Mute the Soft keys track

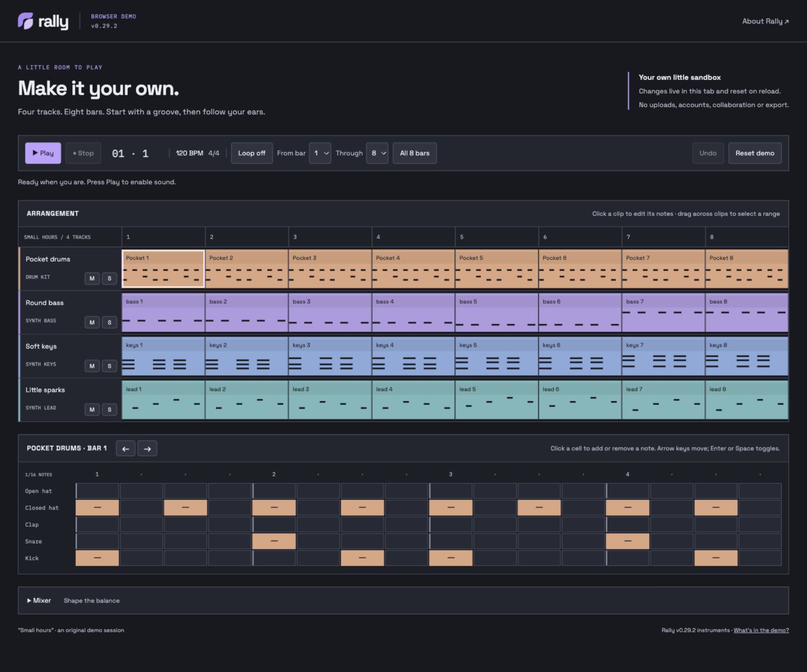coord(92,366)
